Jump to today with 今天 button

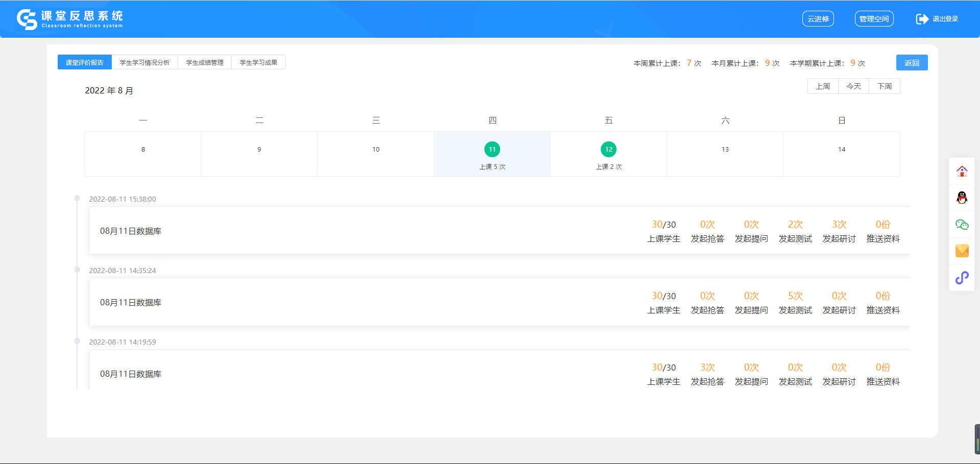(x=853, y=86)
